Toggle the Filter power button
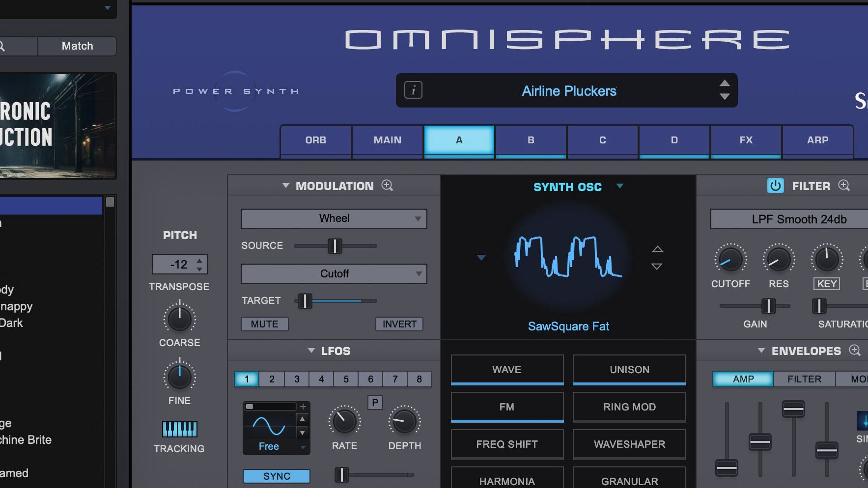Viewport: 868px width, 488px height. point(776,186)
